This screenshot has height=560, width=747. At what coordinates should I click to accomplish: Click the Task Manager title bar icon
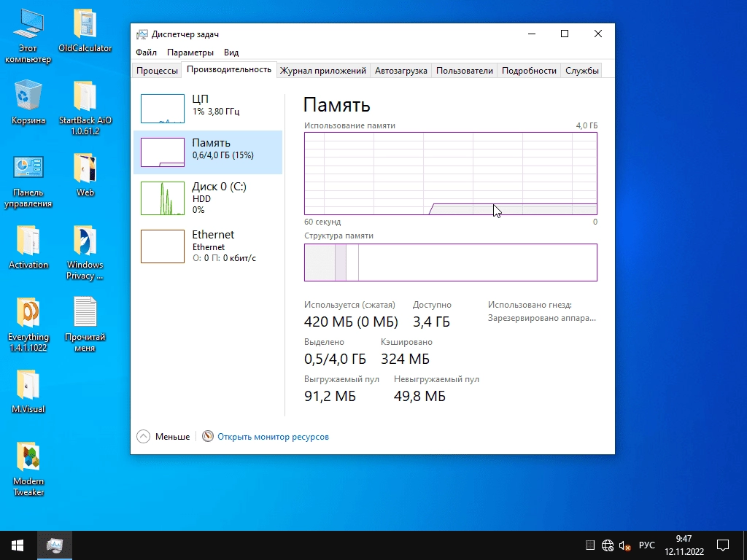tap(142, 34)
